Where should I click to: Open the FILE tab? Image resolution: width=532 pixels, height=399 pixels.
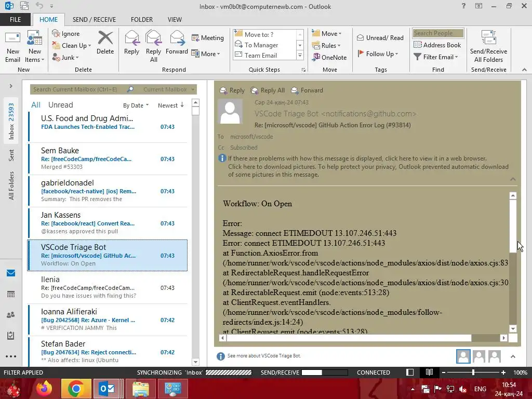(15, 19)
